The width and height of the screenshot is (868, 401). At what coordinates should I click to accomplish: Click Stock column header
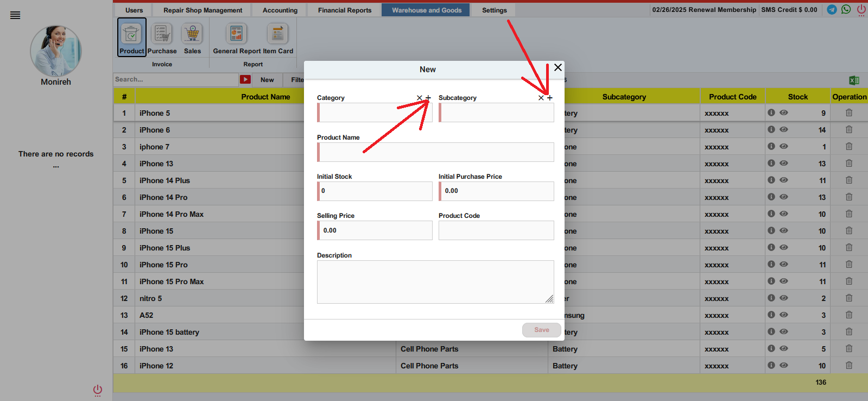(x=798, y=97)
